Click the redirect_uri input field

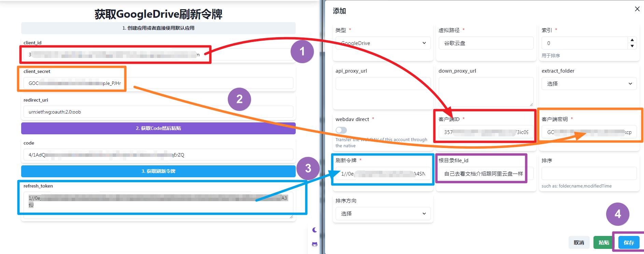[158, 112]
